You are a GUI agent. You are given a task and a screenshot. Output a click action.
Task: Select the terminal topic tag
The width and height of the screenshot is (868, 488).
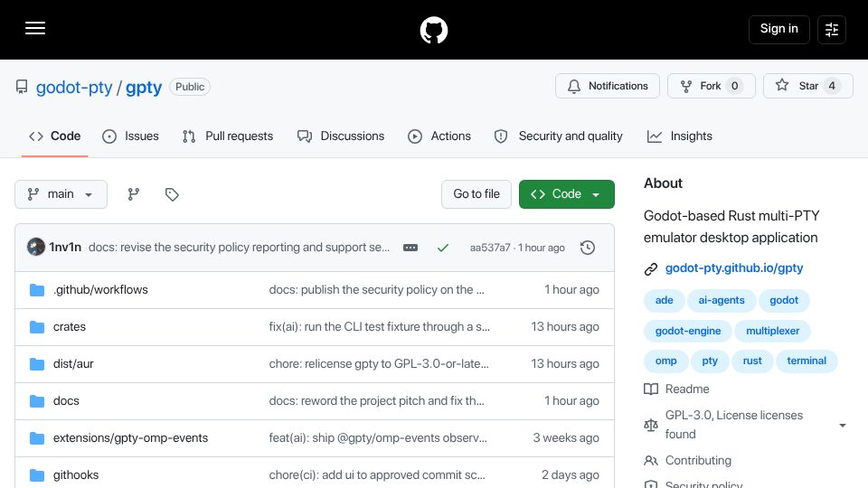click(x=807, y=361)
